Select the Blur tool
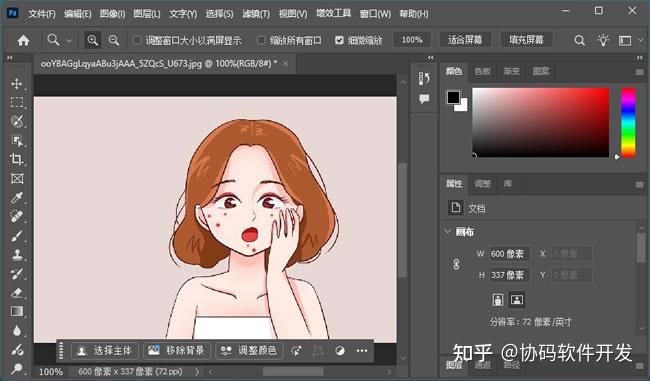Image resolution: width=650 pixels, height=381 pixels. click(17, 330)
